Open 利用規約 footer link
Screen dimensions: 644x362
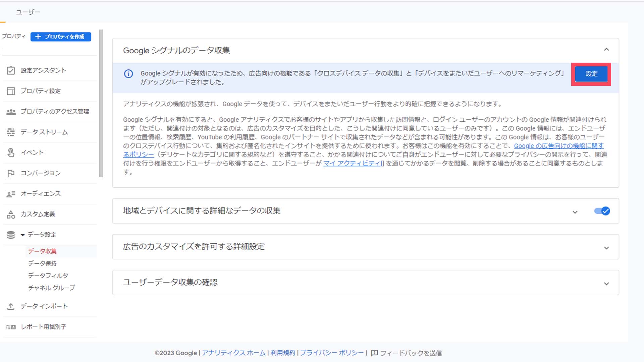[283, 353]
